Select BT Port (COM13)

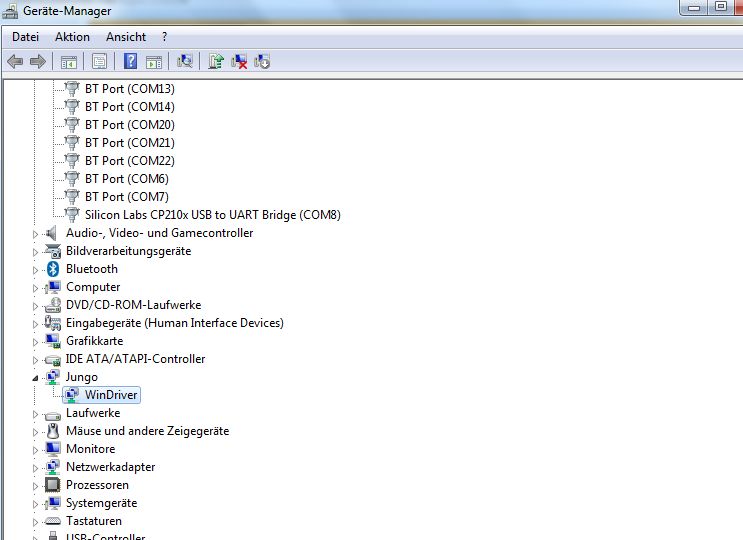pos(129,89)
